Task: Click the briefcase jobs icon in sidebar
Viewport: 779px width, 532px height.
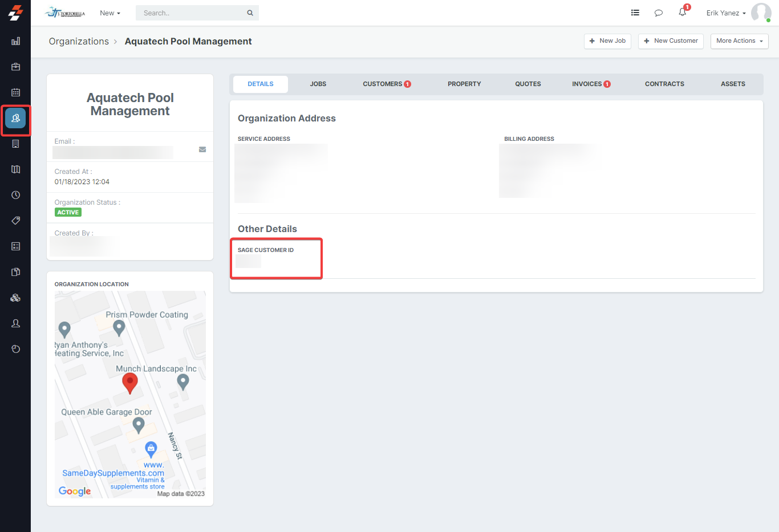Action: 15,67
